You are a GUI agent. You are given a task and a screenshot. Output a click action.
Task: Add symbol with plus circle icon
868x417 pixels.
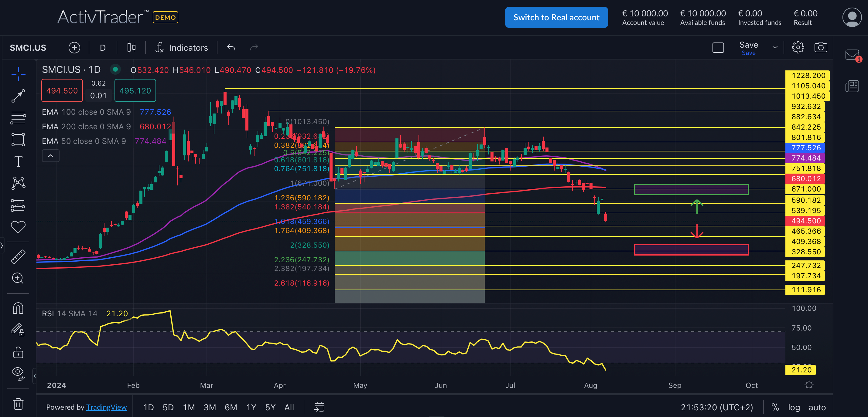point(74,47)
